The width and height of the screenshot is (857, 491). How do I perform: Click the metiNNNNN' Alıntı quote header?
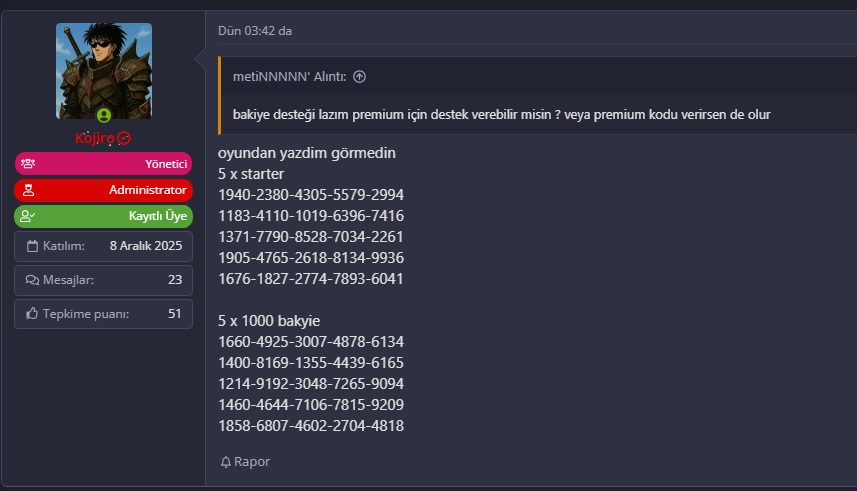[x=289, y=77]
